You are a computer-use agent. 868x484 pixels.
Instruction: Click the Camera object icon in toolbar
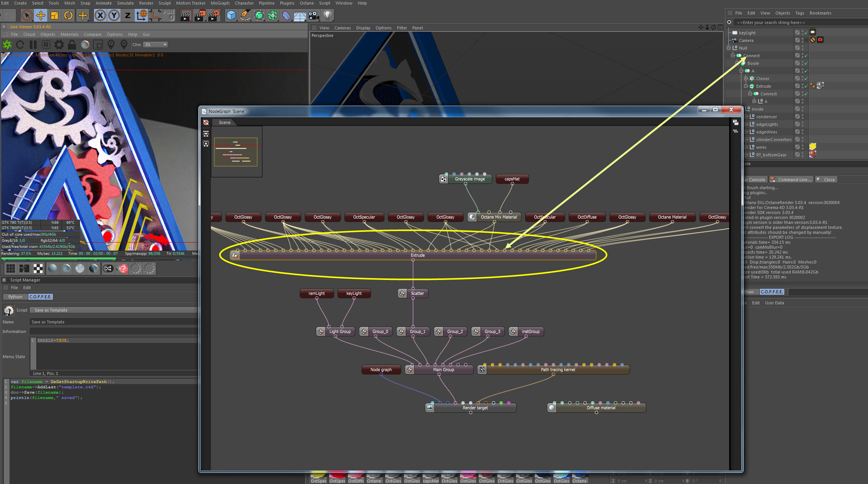[x=313, y=15]
